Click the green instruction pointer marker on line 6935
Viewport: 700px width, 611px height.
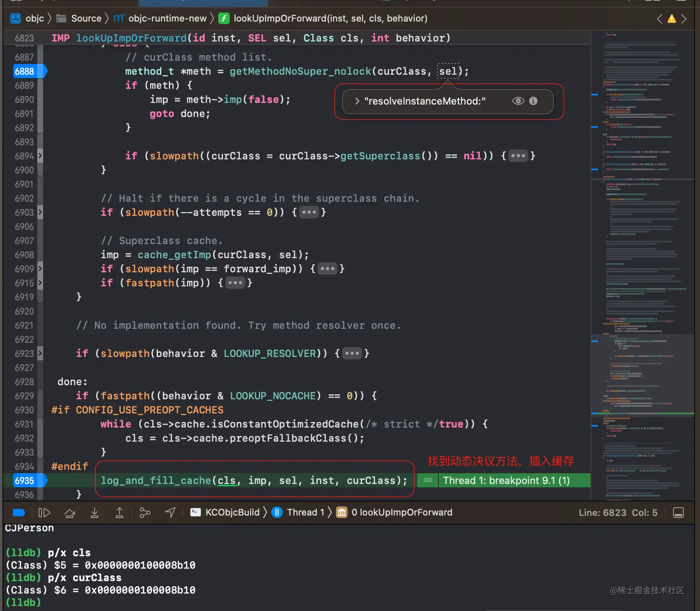428,480
